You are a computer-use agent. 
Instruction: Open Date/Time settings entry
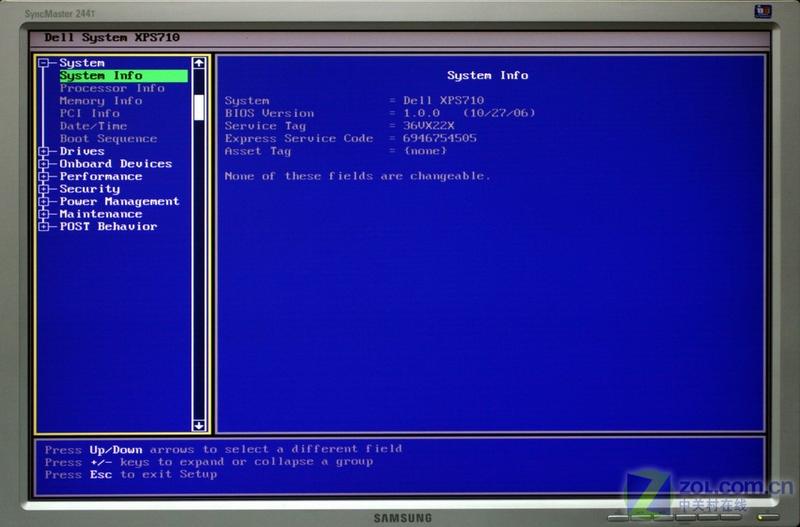point(93,126)
